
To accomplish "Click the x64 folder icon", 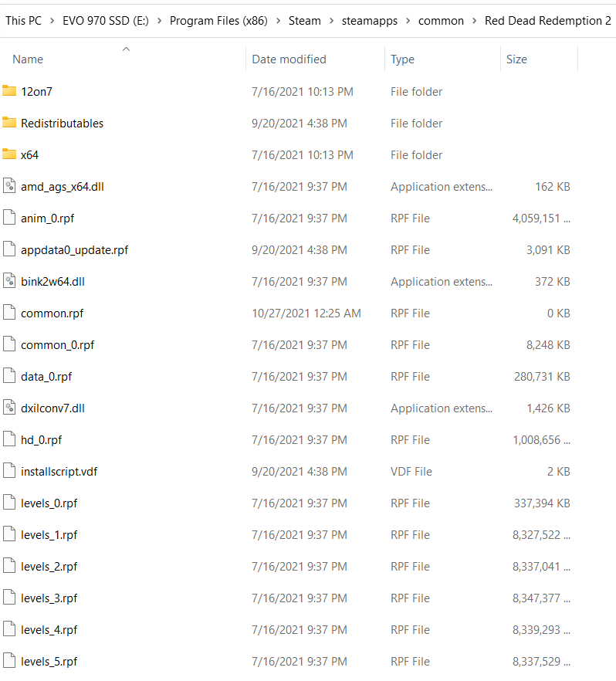I will click(x=9, y=154).
